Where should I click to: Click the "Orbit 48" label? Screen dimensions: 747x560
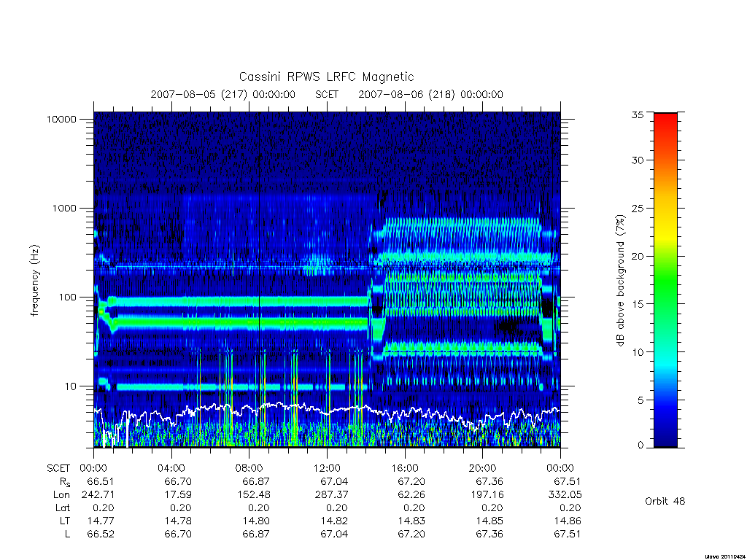pos(665,501)
